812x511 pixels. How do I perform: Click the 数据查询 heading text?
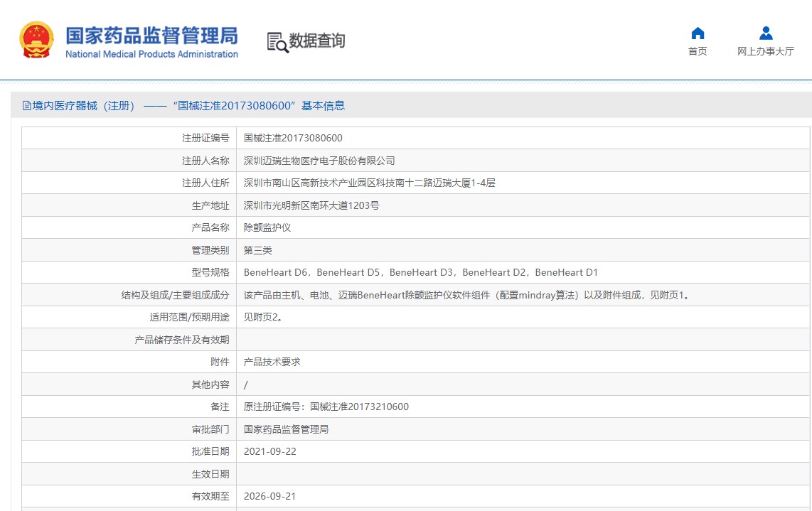point(317,41)
